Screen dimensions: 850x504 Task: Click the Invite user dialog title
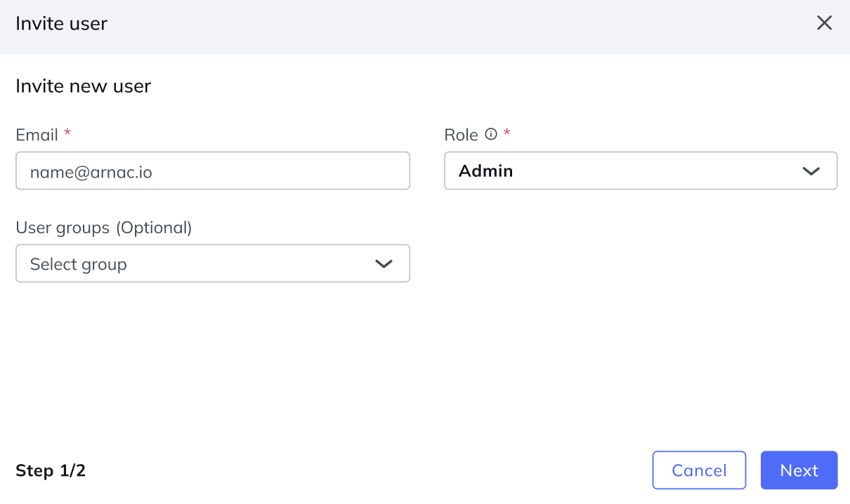[62, 23]
